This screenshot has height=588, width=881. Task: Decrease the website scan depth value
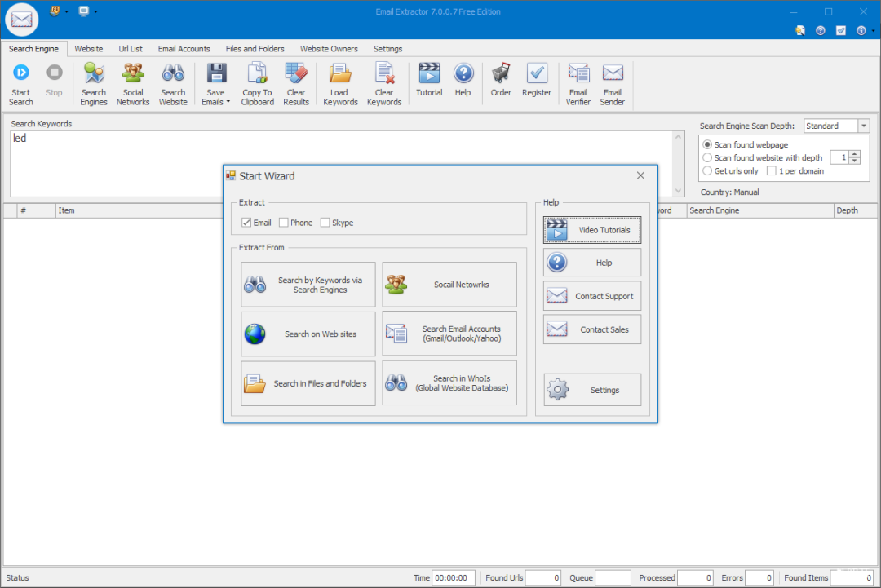pos(855,161)
